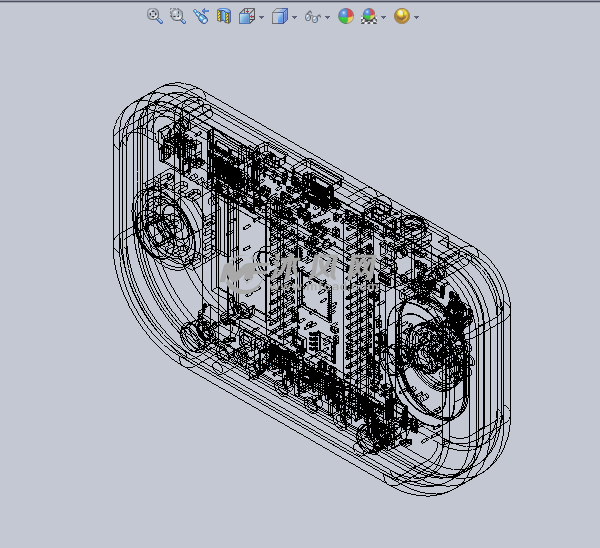Click the Apply Scene icon
Screen dimensions: 600x548
click(x=369, y=16)
